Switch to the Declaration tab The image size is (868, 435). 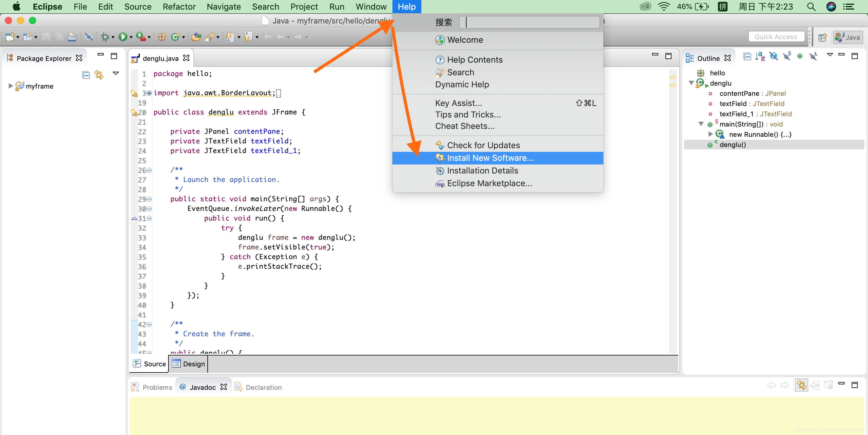point(258,387)
